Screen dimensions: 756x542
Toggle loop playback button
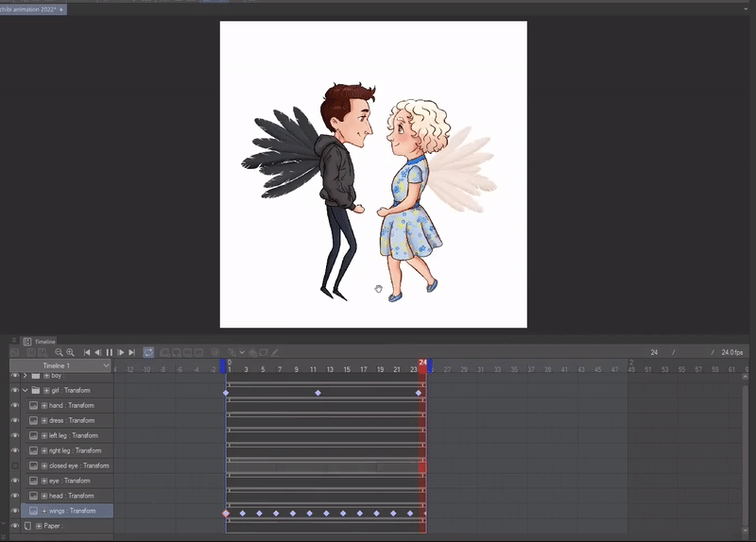coord(148,352)
